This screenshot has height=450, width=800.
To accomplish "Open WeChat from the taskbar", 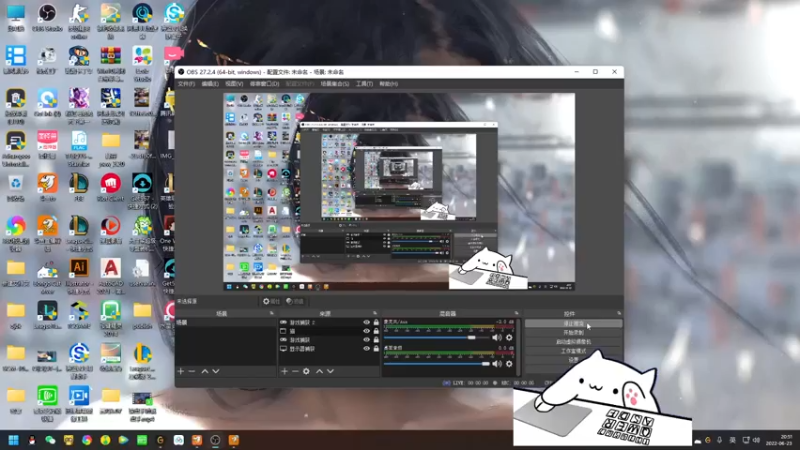I will click(50, 440).
